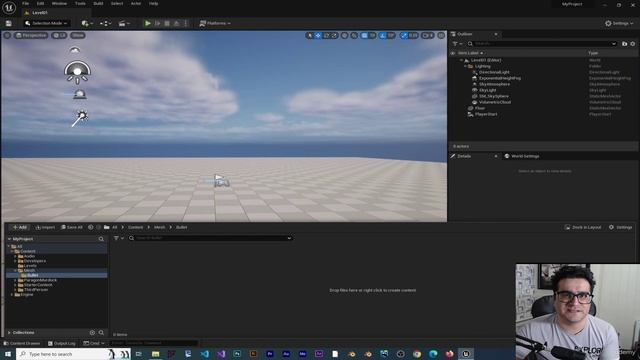Open the Blueprints toolbar dropdown icon

click(105, 23)
